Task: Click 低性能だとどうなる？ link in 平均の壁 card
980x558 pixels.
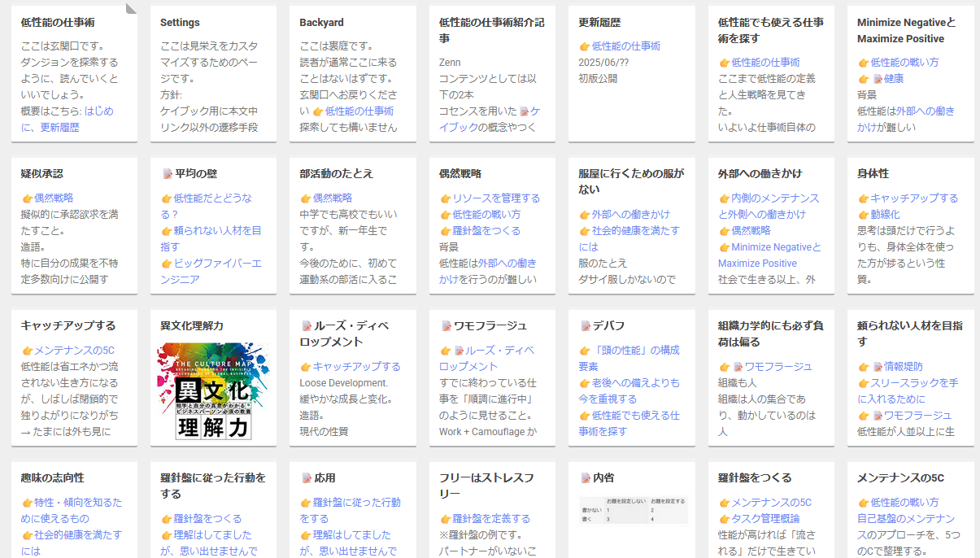Action: (x=207, y=206)
